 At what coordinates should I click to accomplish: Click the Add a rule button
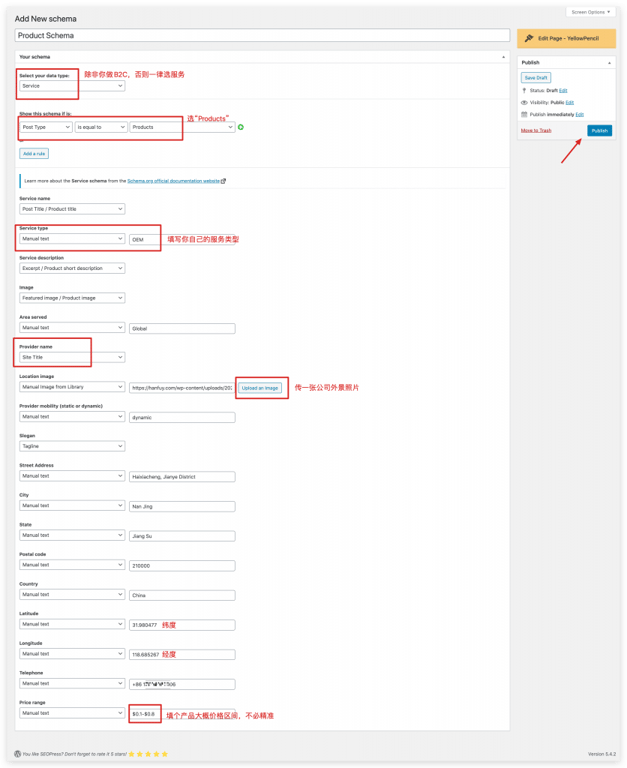34,154
